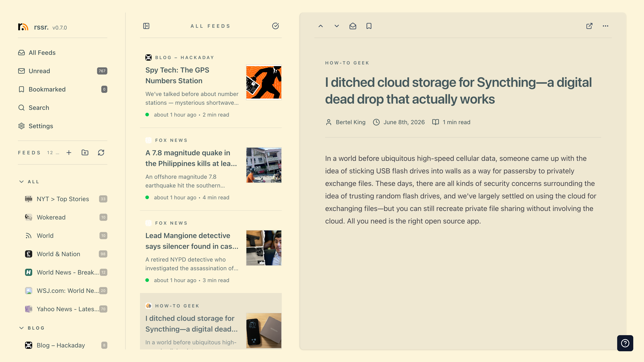The width and height of the screenshot is (644, 362).
Task: Select World News - Break... feed
Action: [66, 272]
